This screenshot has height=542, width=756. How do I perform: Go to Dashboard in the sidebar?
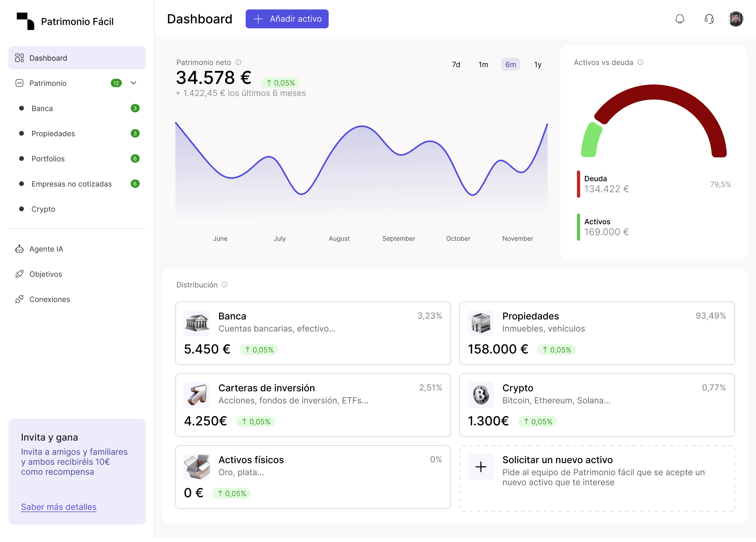77,58
